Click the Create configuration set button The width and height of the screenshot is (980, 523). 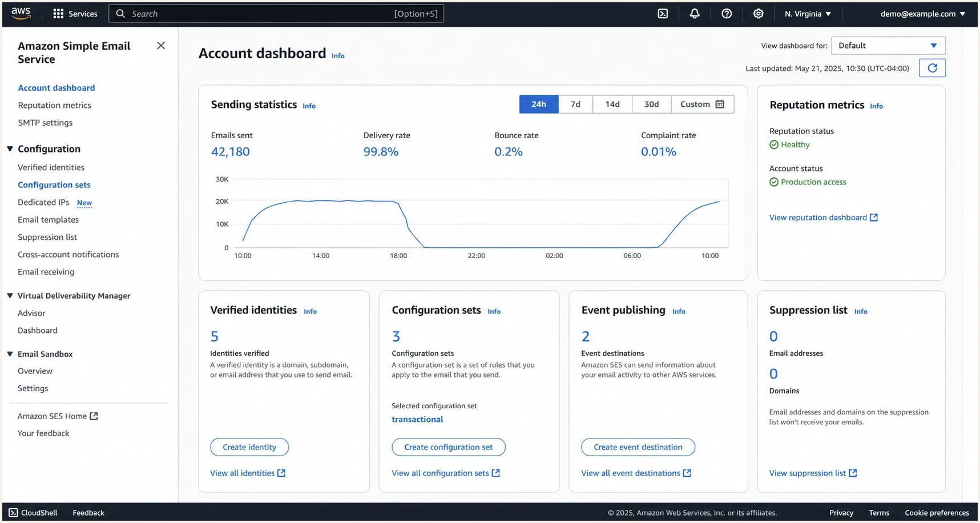coord(449,447)
